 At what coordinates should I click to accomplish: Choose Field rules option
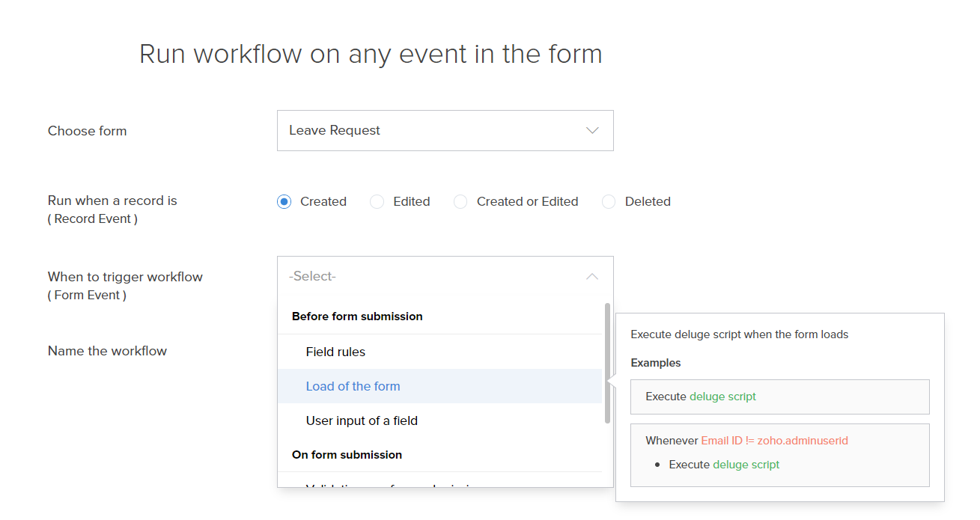point(335,352)
